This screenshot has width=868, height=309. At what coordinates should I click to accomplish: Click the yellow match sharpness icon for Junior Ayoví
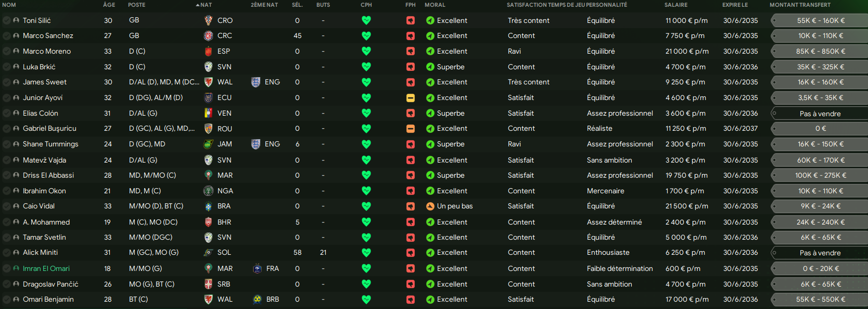tap(411, 97)
